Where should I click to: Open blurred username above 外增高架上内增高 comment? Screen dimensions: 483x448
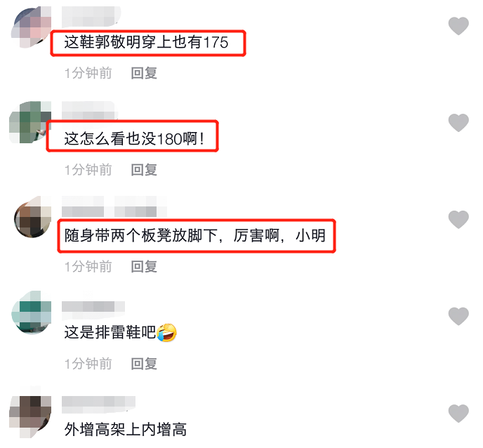(x=98, y=404)
